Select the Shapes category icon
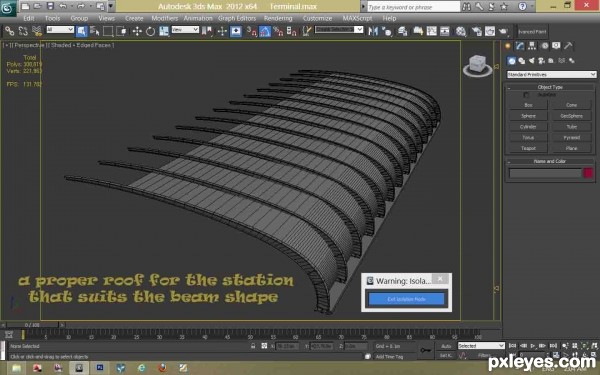Image resolution: width=600 pixels, height=375 pixels. (522, 61)
